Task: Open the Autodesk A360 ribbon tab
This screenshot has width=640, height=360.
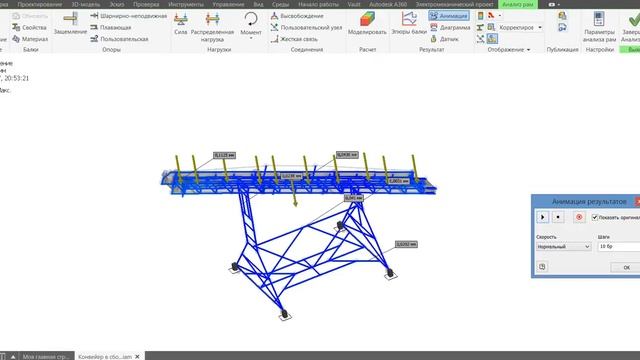Action: pos(387,4)
